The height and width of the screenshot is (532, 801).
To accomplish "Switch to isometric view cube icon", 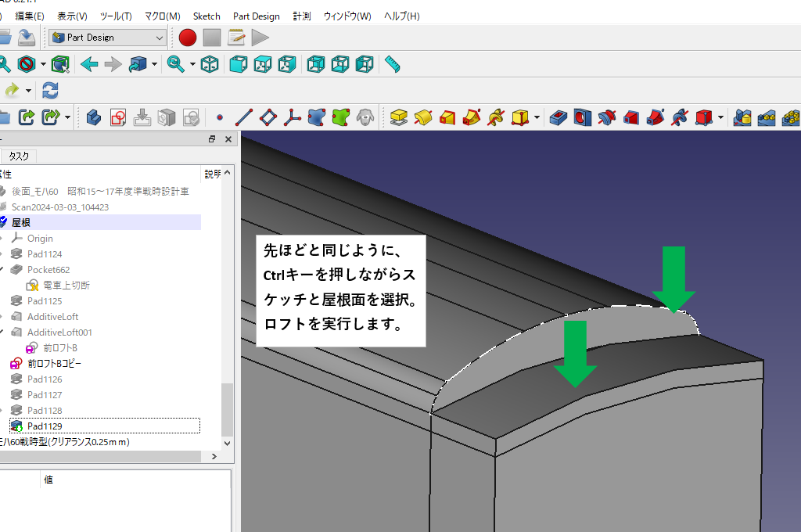I will point(210,64).
